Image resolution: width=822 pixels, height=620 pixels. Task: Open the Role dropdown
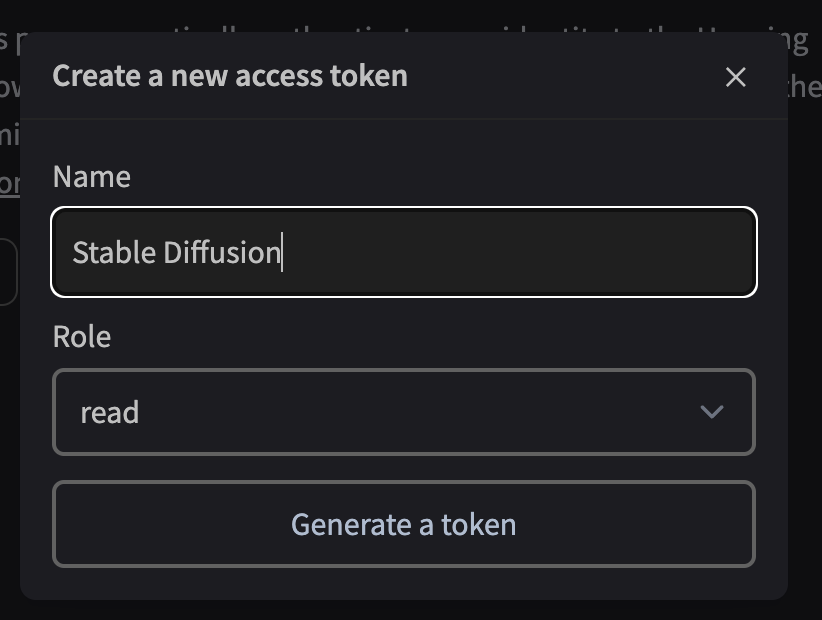403,412
